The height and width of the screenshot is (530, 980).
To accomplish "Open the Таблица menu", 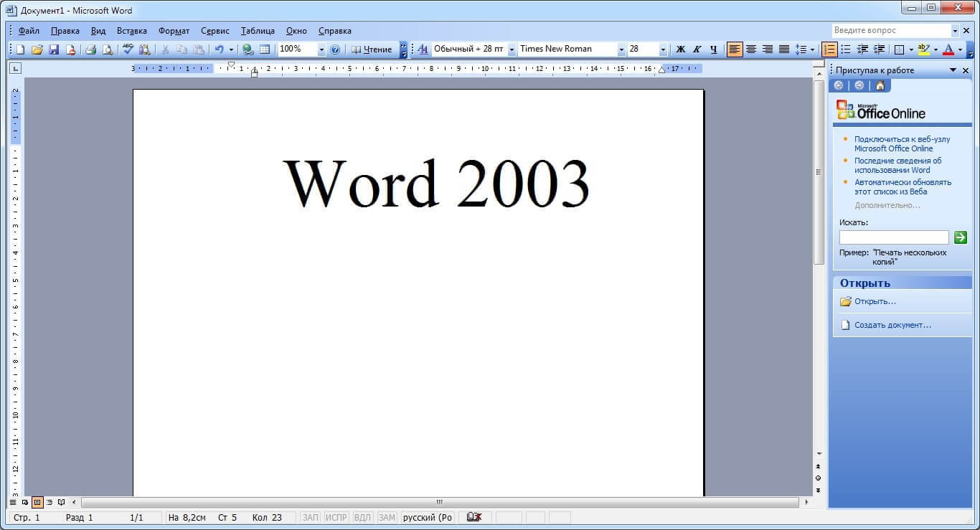I will [x=258, y=31].
